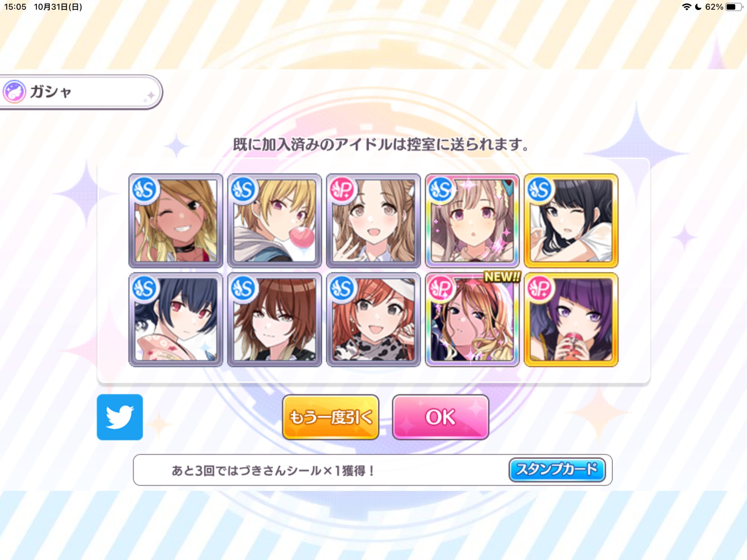Confirm with the pink OK button
The width and height of the screenshot is (747, 560).
[x=440, y=417]
